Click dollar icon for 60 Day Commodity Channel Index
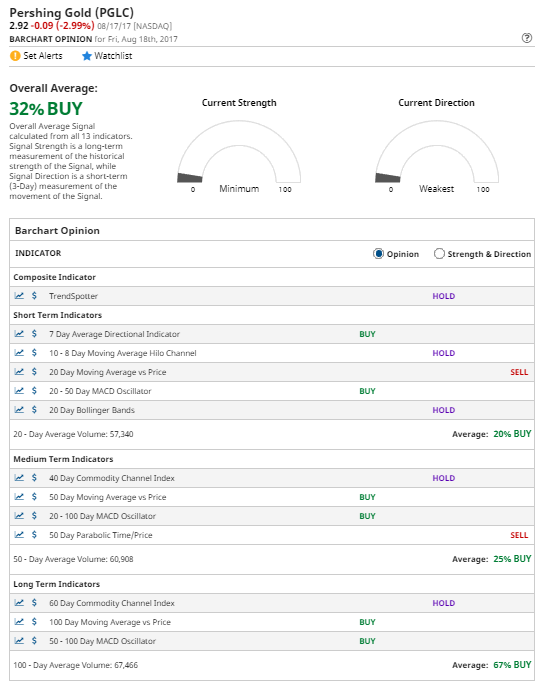The height and width of the screenshot is (689, 542). click(34, 603)
